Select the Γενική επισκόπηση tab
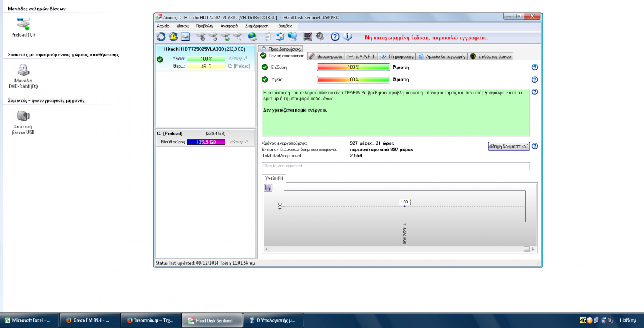 coord(282,56)
